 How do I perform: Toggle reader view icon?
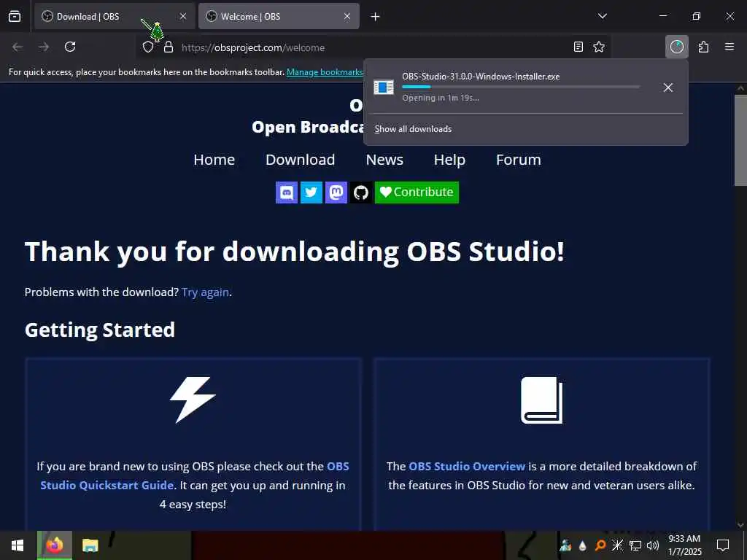tap(578, 47)
